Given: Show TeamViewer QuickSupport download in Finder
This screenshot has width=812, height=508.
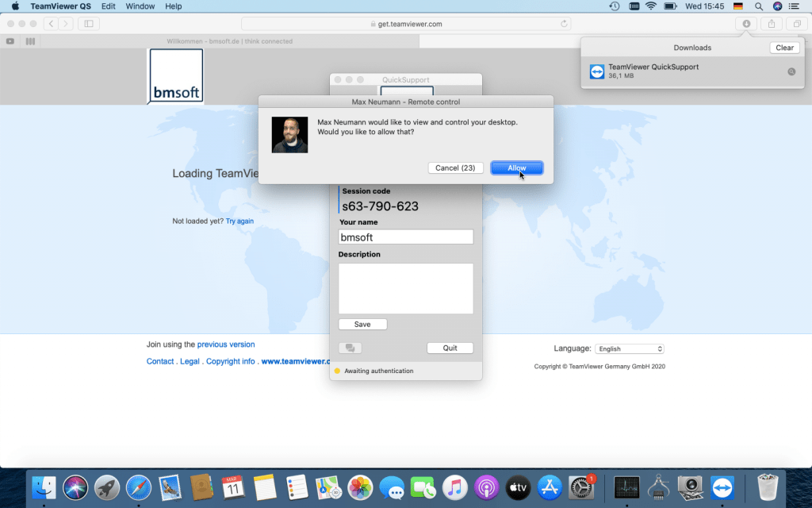Looking at the screenshot, I should click(x=791, y=71).
